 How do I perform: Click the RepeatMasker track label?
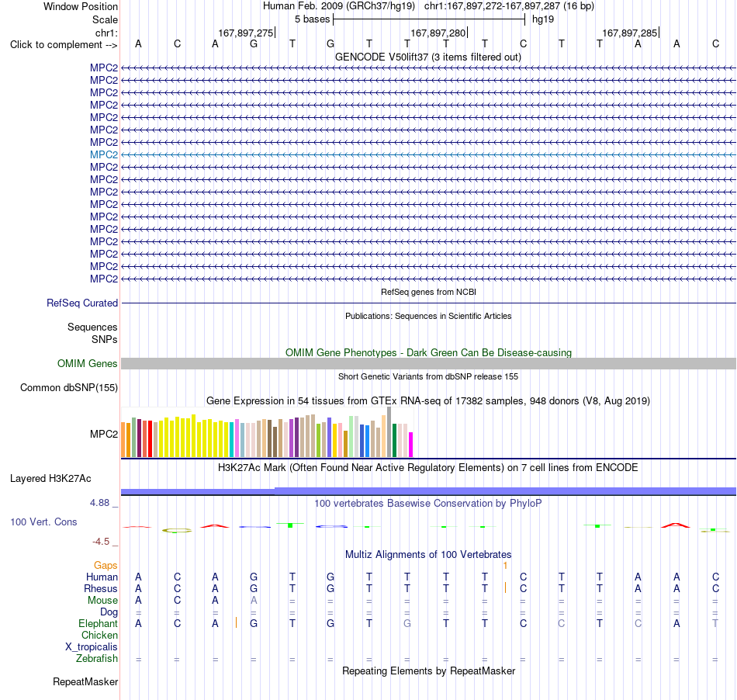click(x=85, y=682)
